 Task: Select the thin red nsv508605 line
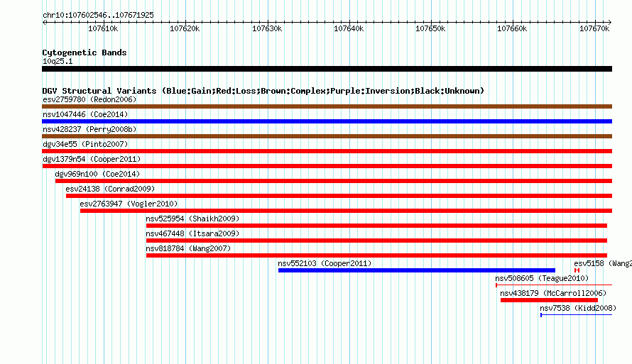coord(554,285)
